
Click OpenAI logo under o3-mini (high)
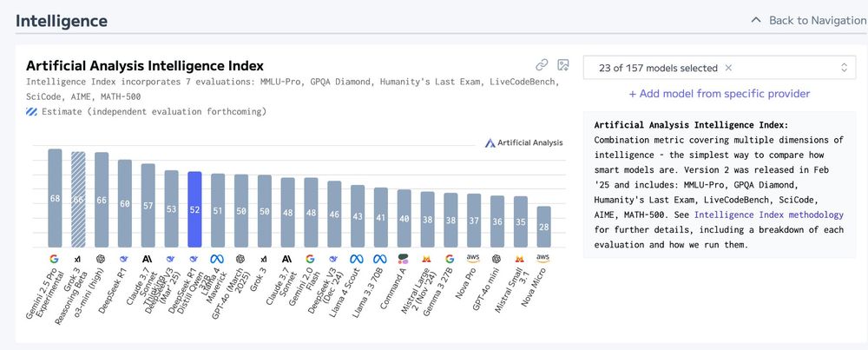pos(101,259)
